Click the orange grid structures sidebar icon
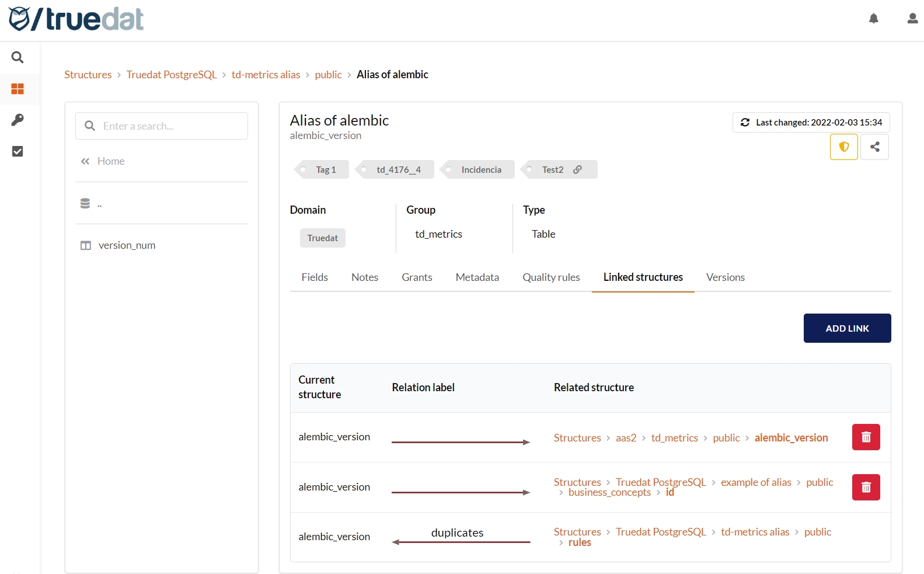Viewport: 924px width, 574px height. point(18,89)
